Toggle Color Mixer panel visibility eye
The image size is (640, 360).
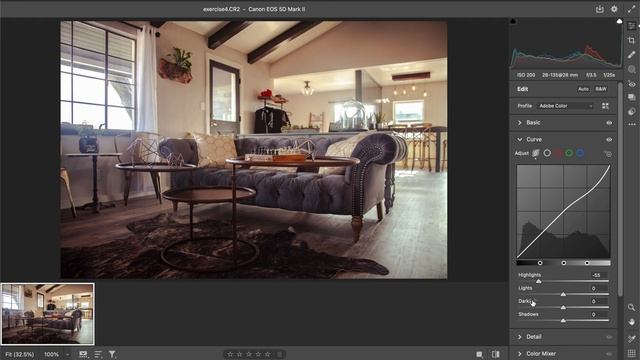[609, 354]
